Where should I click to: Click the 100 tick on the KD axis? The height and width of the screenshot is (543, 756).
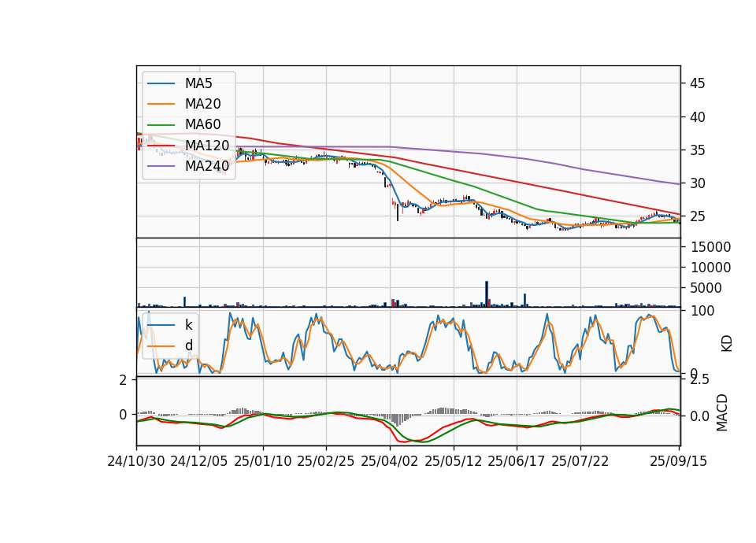coord(702,311)
